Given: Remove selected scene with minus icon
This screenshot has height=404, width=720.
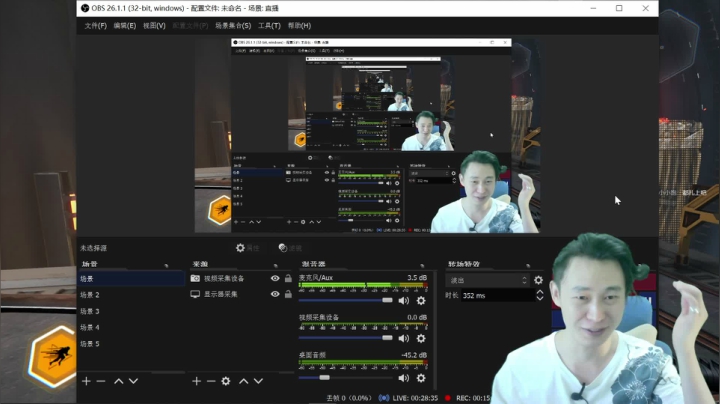Looking at the screenshot, I should (101, 381).
